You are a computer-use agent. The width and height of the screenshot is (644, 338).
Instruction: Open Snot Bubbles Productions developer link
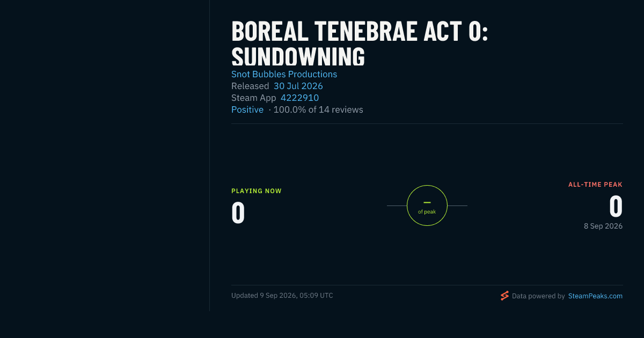click(284, 74)
